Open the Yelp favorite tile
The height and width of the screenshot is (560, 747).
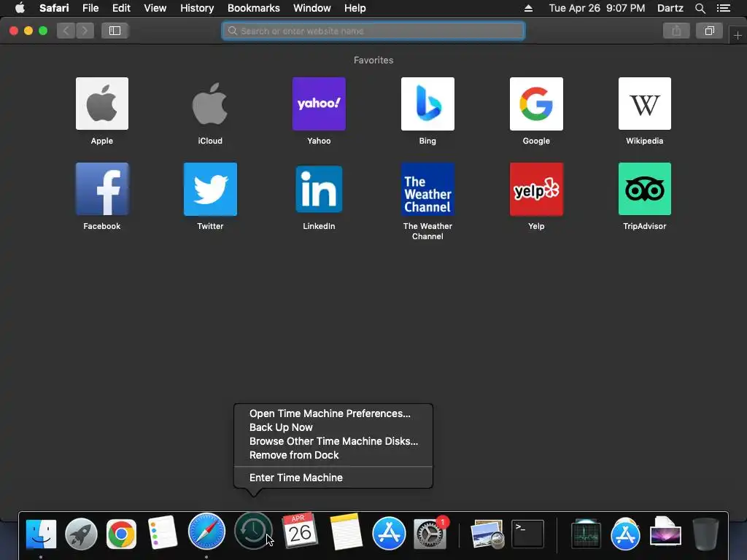pos(536,189)
